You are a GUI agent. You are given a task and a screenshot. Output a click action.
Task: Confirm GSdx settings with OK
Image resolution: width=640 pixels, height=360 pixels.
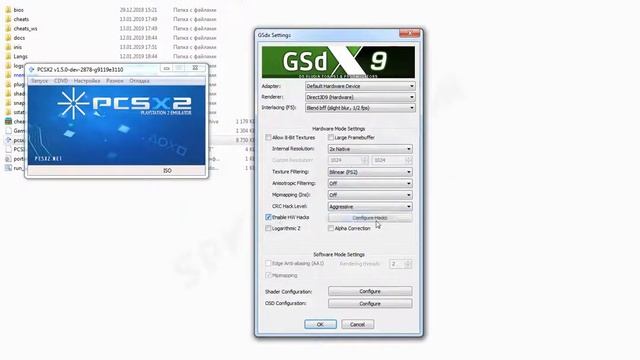pos(320,324)
